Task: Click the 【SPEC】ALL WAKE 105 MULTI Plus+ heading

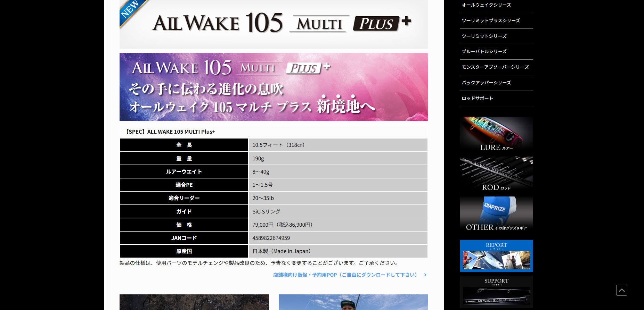Action: pos(170,132)
